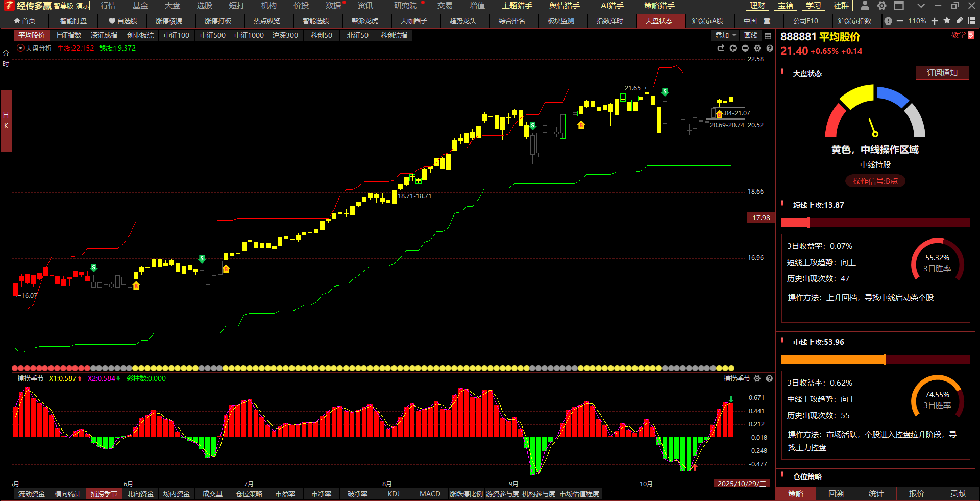Screen dimensions: 980x501
Task: Expand the 大盘分析 indicator menu
Action: coord(20,48)
